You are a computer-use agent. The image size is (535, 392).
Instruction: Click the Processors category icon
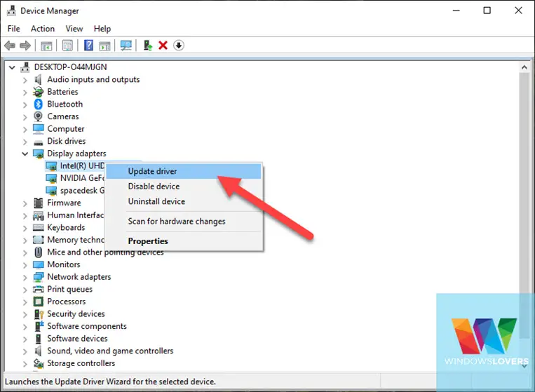pos(38,302)
